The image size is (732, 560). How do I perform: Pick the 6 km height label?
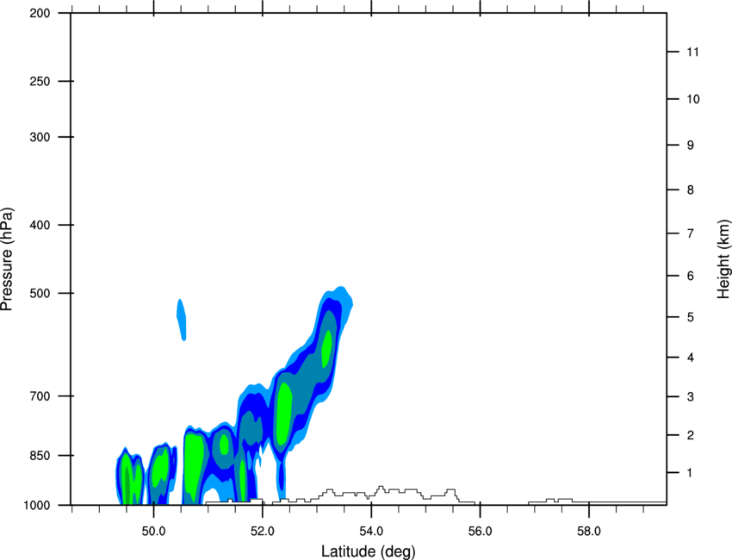691,276
